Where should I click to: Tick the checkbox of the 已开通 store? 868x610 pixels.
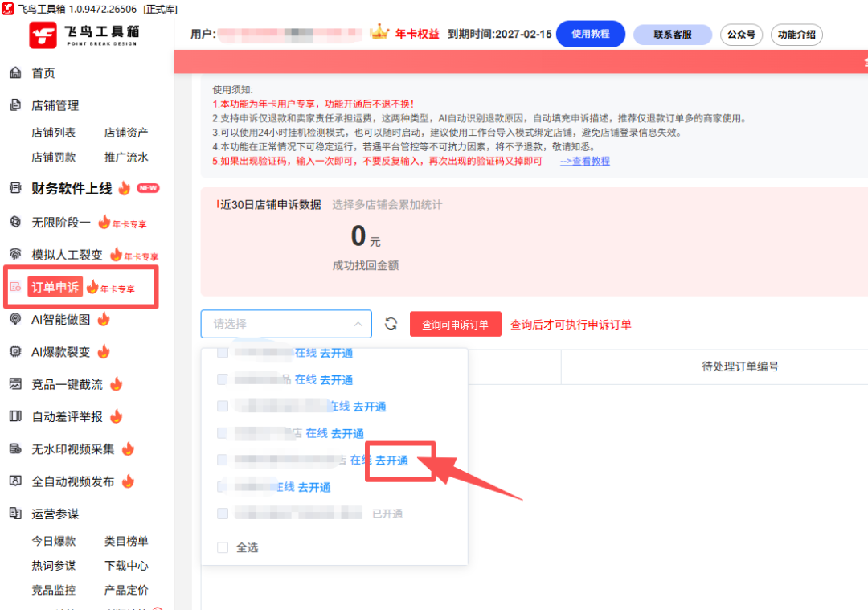point(222,514)
